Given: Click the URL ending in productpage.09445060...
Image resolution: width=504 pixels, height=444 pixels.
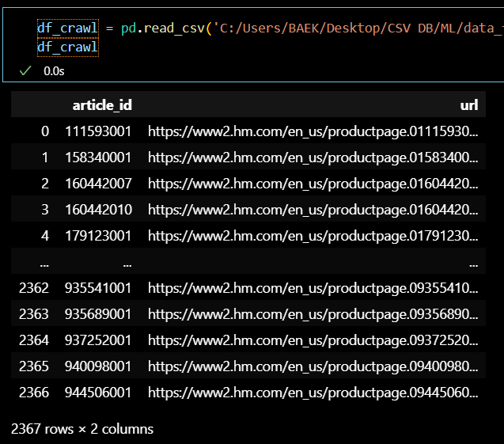Looking at the screenshot, I should point(313,393).
